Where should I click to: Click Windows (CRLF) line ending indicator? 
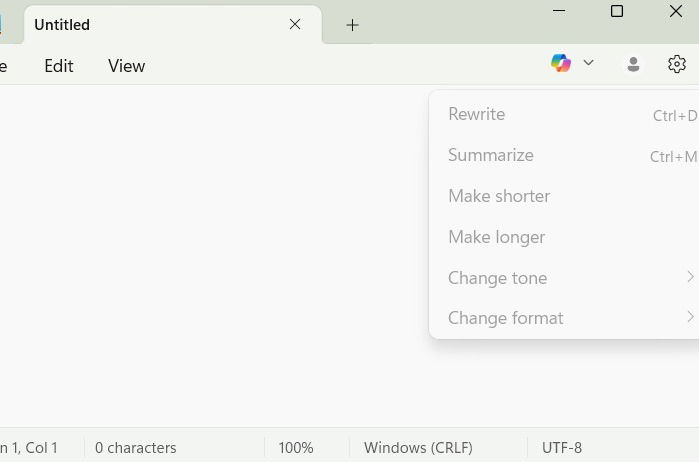[x=418, y=448]
